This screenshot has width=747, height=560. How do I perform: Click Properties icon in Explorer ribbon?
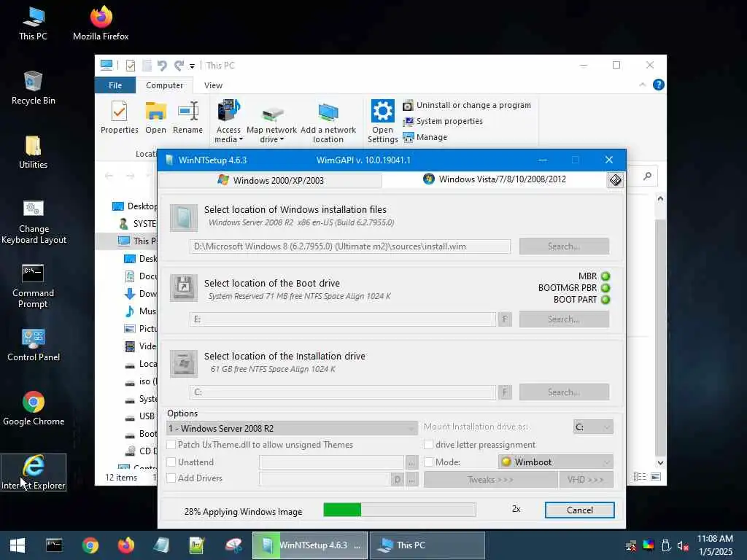tap(119, 117)
